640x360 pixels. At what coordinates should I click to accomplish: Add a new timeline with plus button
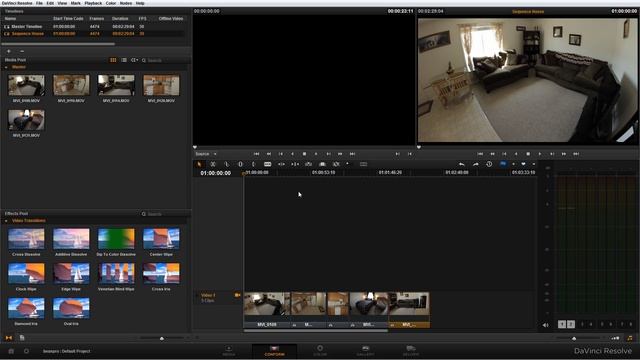(9, 51)
